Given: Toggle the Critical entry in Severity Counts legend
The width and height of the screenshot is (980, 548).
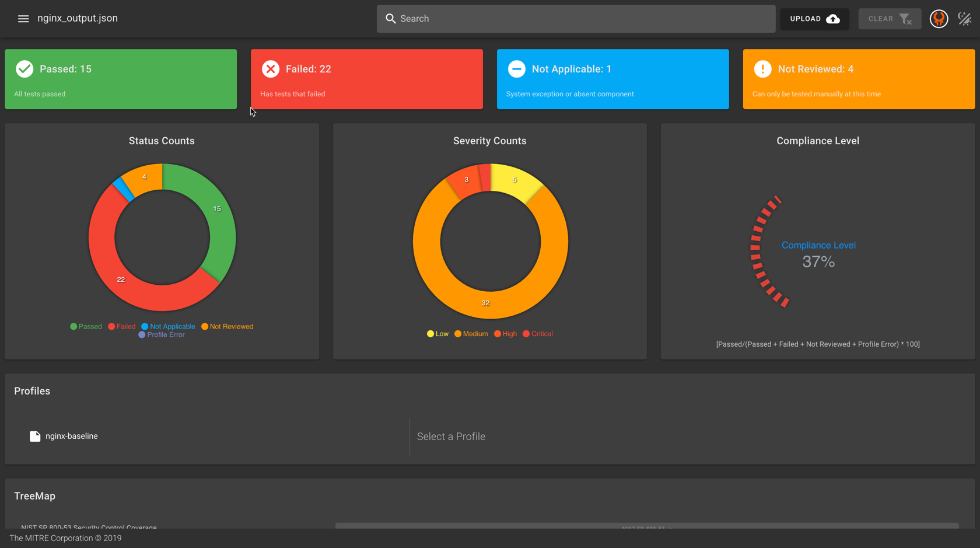Looking at the screenshot, I should 537,333.
